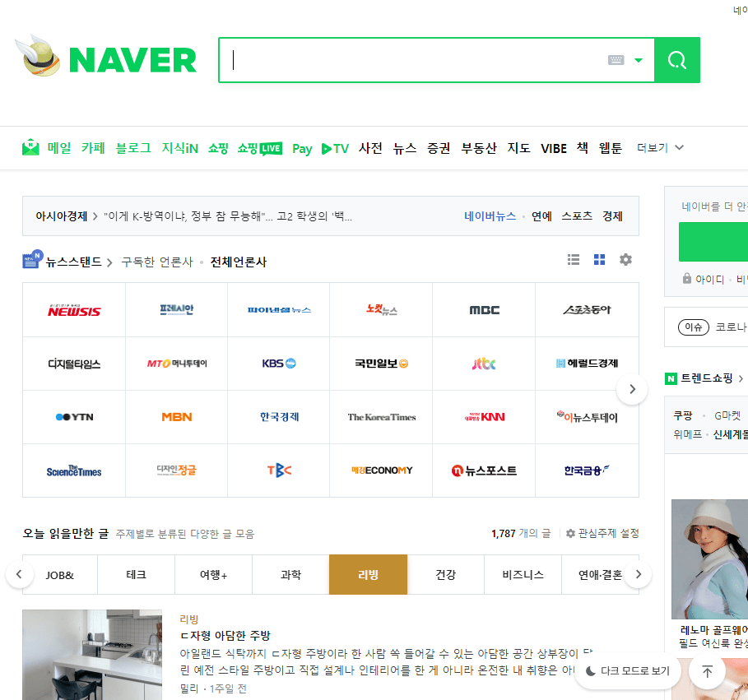The height and width of the screenshot is (700, 748).
Task: Open The Korea Times logo
Action: tap(382, 417)
